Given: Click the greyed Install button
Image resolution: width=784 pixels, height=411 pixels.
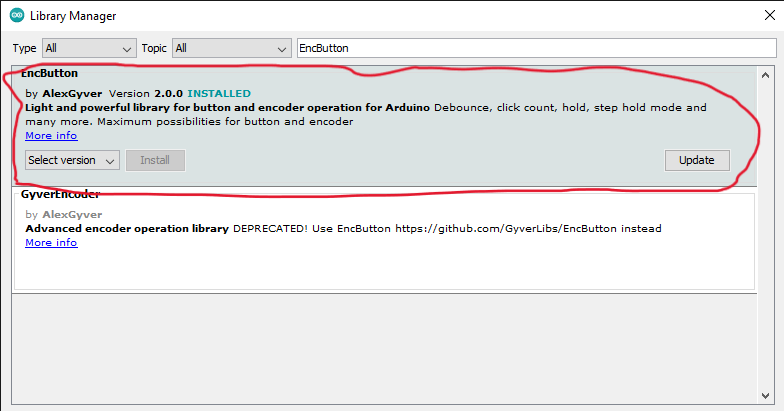Looking at the screenshot, I should [x=155, y=160].
